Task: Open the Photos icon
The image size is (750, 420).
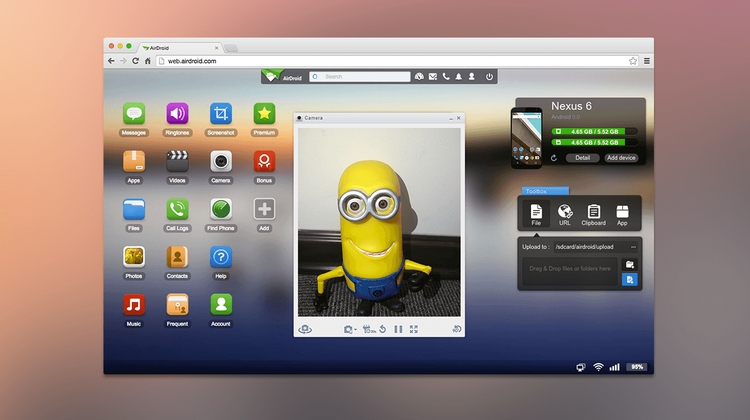Action: 134,257
